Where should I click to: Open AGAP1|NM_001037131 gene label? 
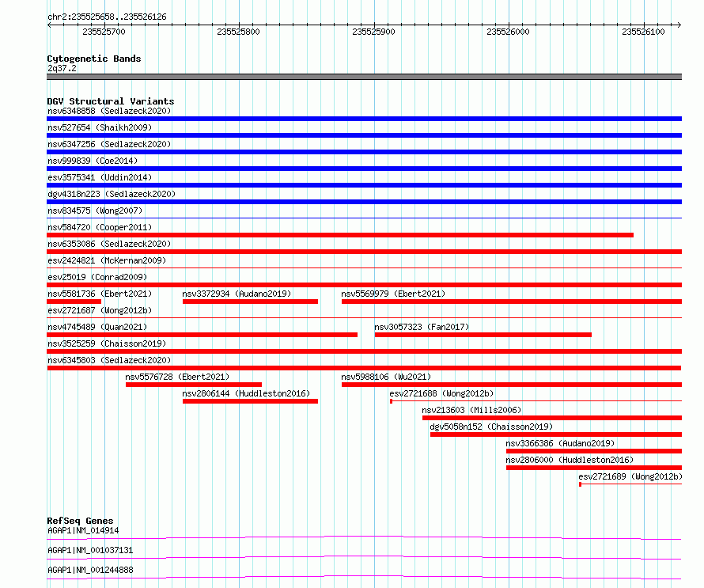pos(90,550)
